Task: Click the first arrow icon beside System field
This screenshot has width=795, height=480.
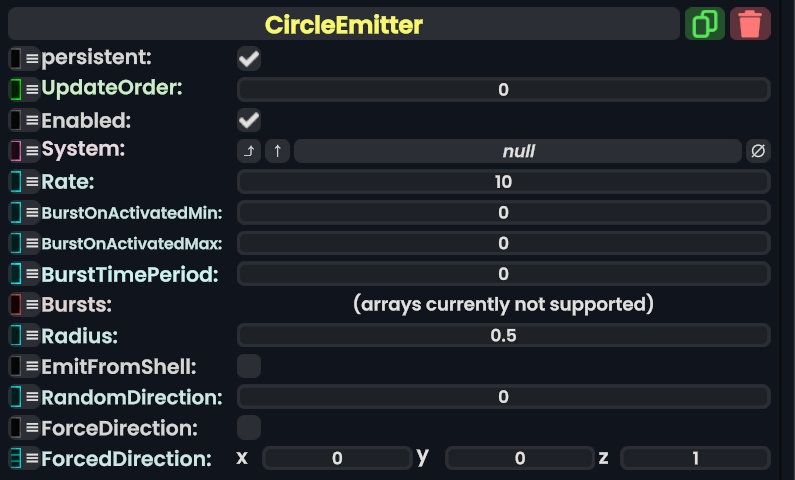Action: point(249,151)
